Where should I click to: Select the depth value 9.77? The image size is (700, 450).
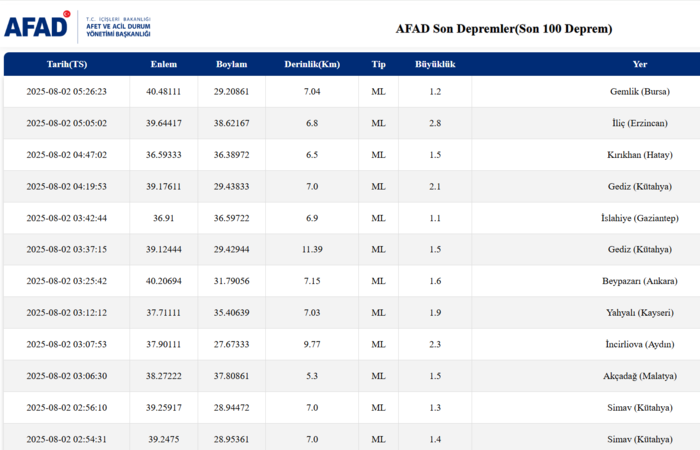point(312,345)
